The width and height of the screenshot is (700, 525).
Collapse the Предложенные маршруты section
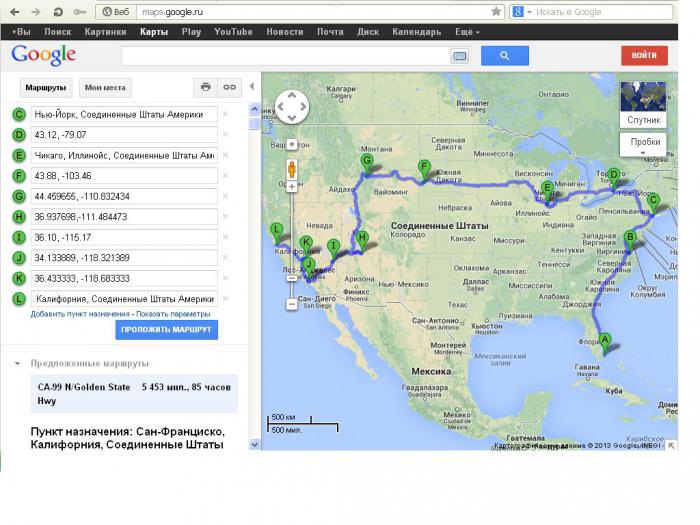[17, 363]
